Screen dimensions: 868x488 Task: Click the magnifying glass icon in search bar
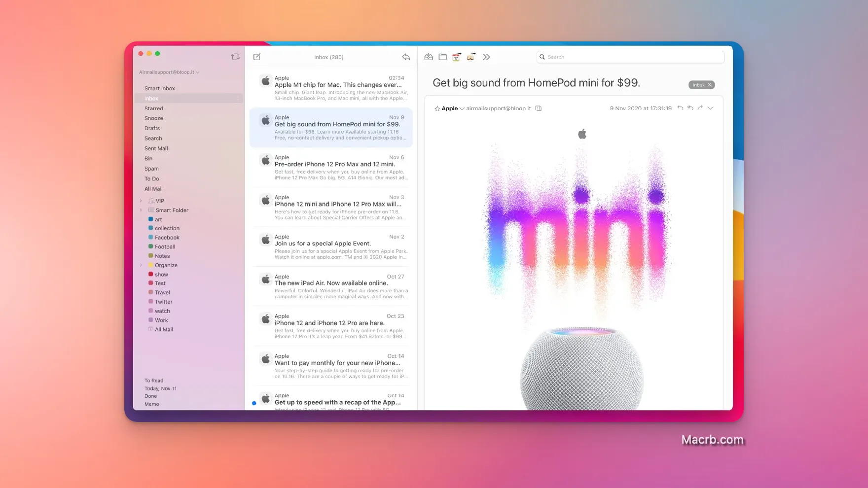coord(542,57)
